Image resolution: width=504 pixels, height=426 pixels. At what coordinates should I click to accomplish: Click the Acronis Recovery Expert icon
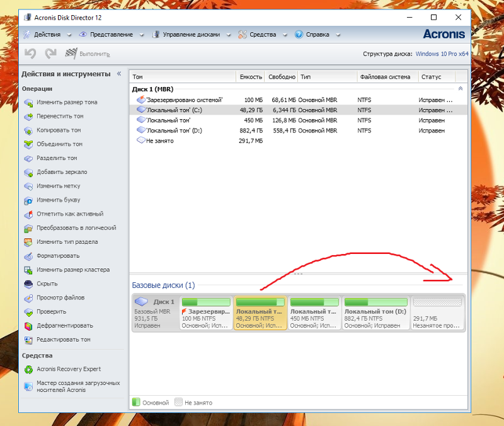click(28, 370)
